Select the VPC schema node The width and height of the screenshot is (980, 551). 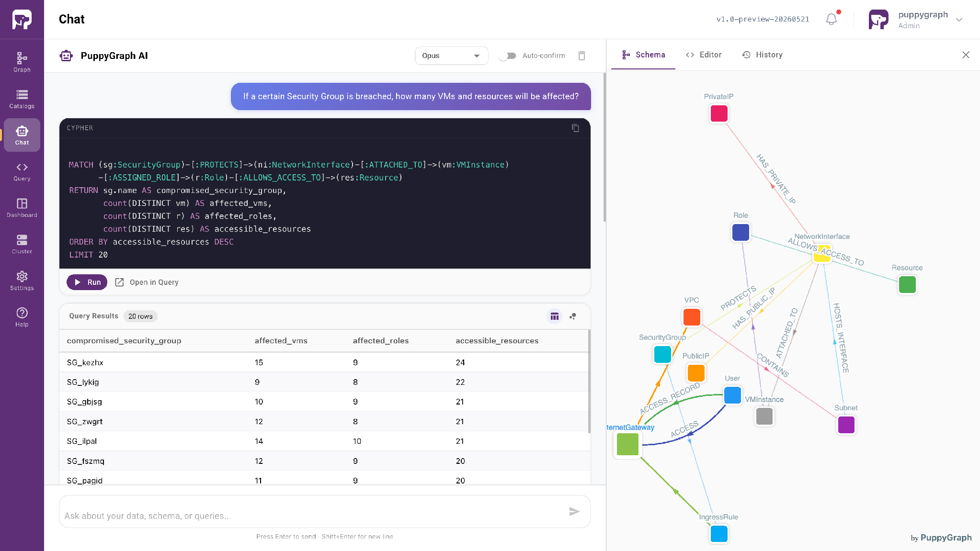click(x=692, y=317)
